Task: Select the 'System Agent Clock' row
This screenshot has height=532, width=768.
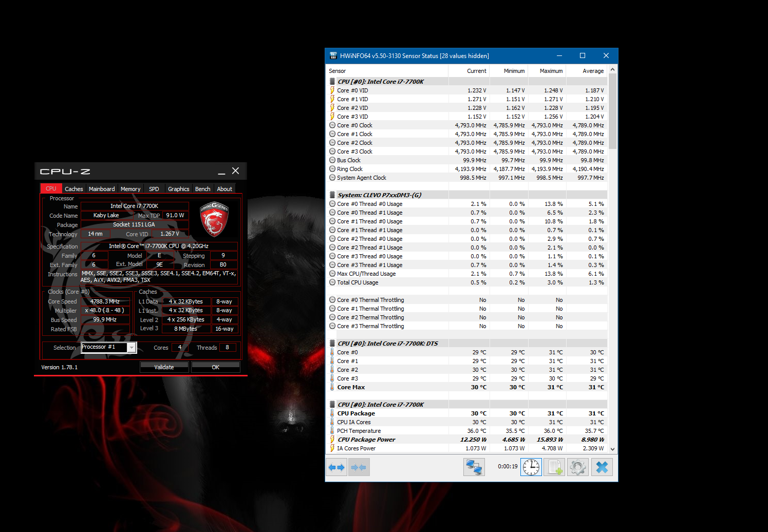Action: (x=466, y=178)
